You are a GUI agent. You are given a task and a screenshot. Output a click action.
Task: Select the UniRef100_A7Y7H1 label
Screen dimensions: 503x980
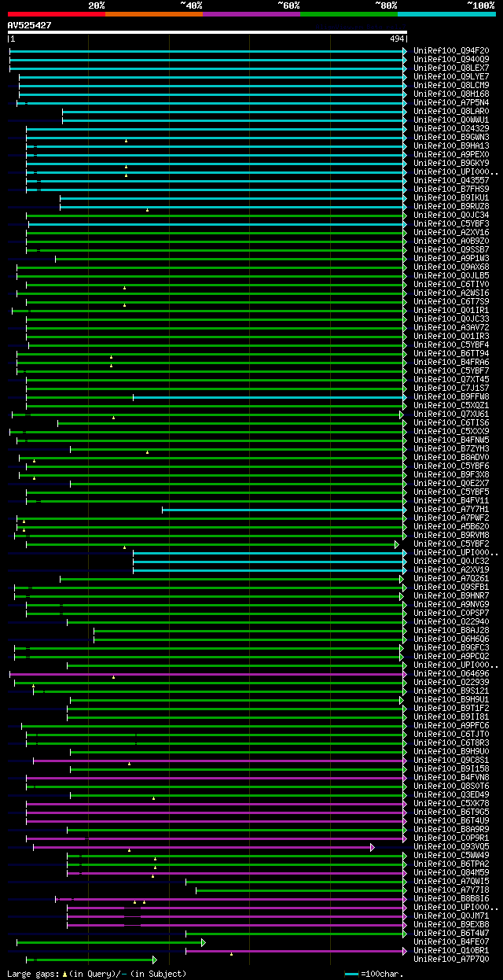tap(451, 509)
